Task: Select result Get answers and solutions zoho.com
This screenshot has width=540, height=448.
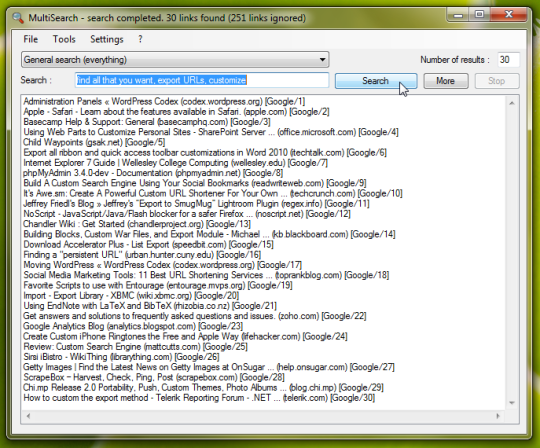Action: [195, 316]
